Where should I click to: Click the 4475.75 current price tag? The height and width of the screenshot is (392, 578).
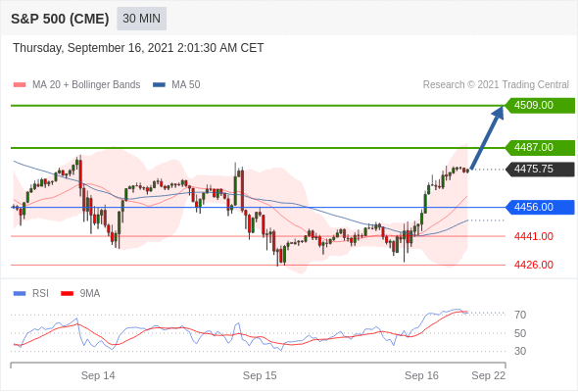pyautogui.click(x=540, y=170)
